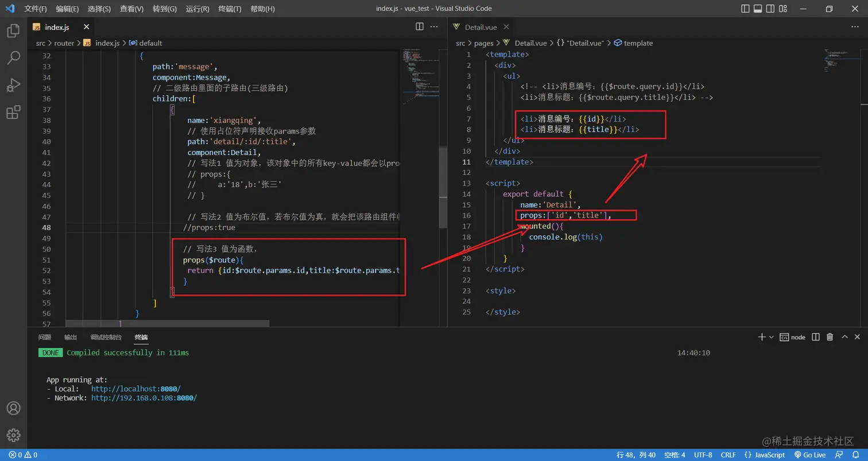Open Run and Debug view
Screen dimensions: 868x461
point(13,86)
